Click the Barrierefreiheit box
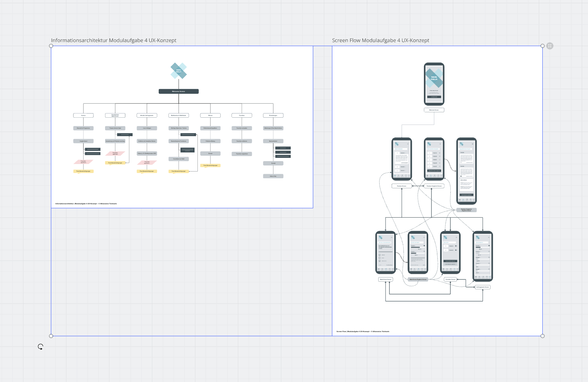 273,141
